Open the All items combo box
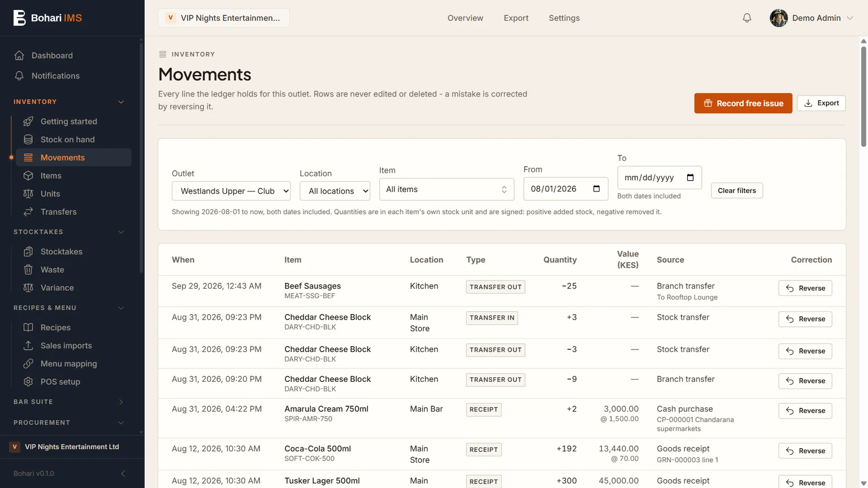 click(x=446, y=189)
